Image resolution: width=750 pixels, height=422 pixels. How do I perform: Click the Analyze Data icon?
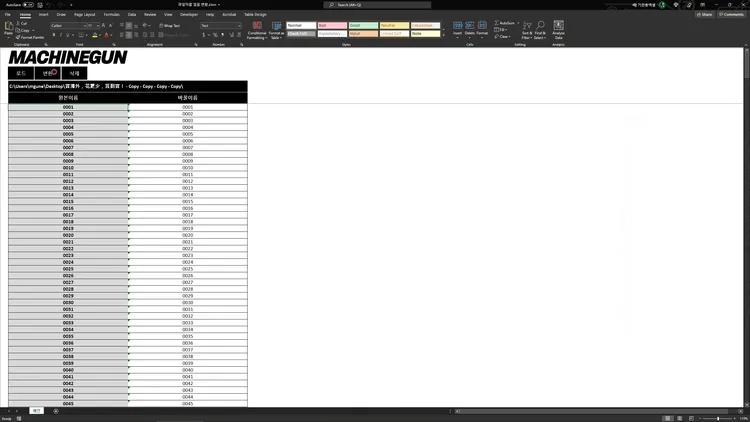point(558,30)
